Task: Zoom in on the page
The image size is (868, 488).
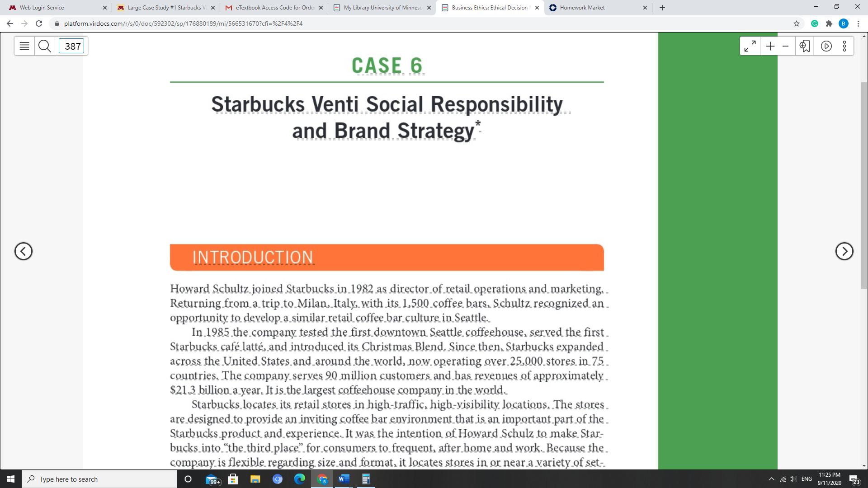Action: click(770, 46)
